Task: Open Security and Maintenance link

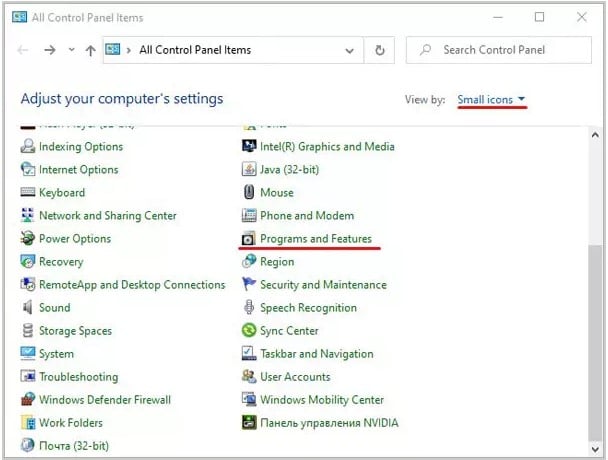Action: (323, 284)
